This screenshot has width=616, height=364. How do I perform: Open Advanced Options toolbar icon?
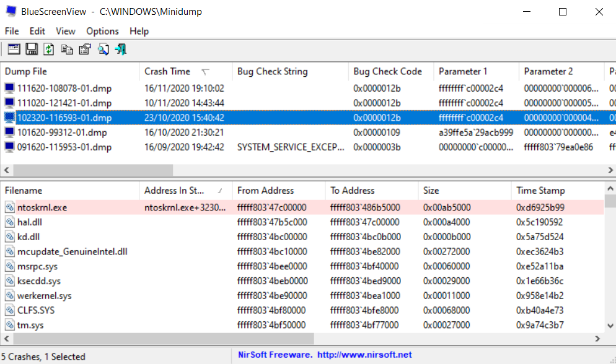pos(14,49)
